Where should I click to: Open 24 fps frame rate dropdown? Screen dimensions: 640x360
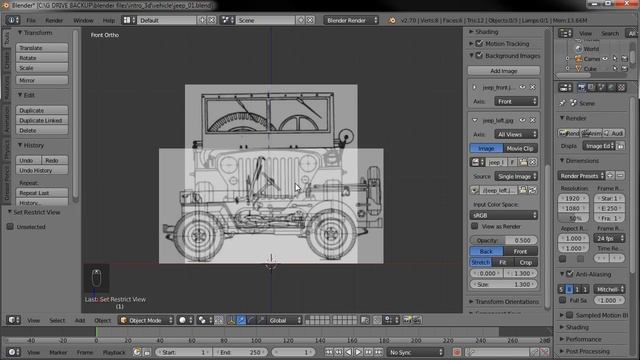coord(609,238)
